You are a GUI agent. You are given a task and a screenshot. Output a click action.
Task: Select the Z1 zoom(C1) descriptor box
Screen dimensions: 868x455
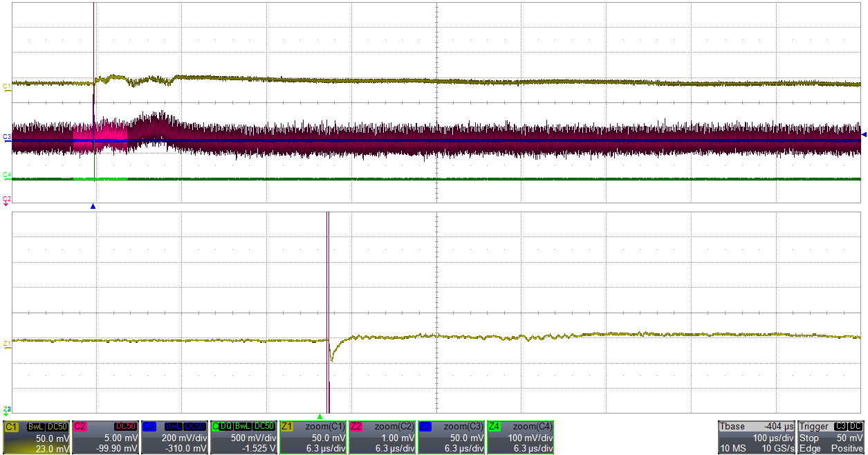click(313, 437)
